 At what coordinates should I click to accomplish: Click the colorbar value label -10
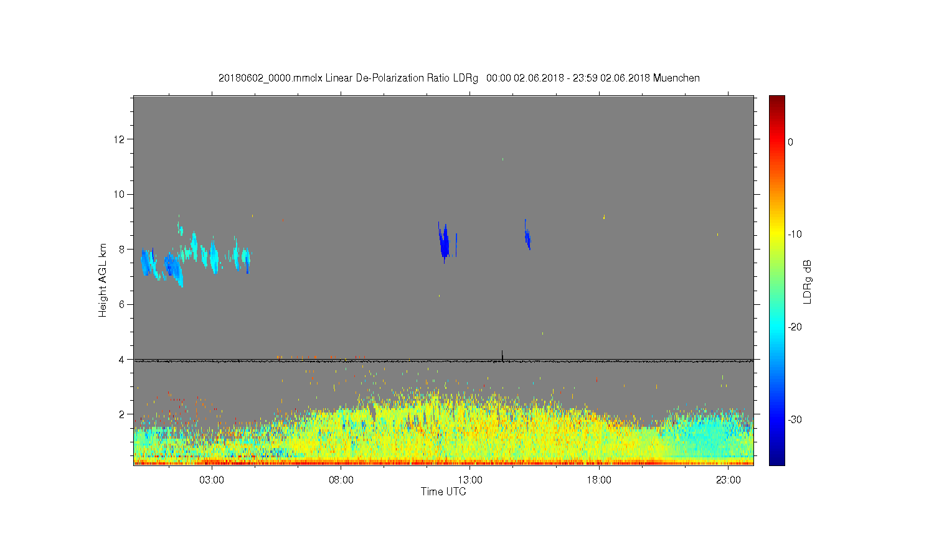[795, 235]
